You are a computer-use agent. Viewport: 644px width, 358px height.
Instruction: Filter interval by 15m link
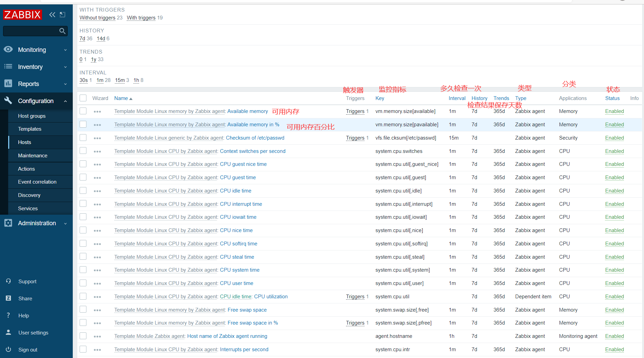(120, 80)
